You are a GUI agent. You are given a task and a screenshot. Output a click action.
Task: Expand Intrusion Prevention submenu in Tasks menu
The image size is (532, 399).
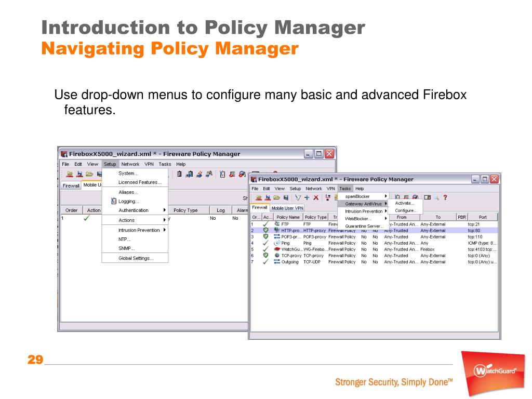363,211
